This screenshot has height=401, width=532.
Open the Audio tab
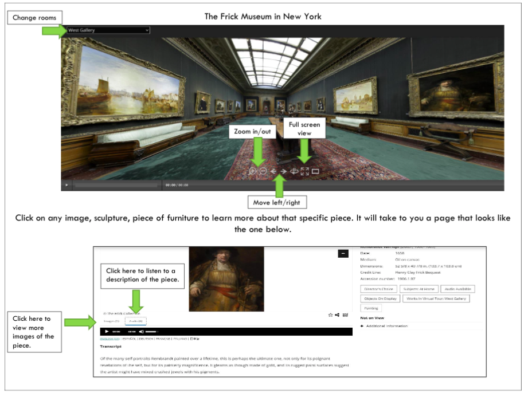136,321
